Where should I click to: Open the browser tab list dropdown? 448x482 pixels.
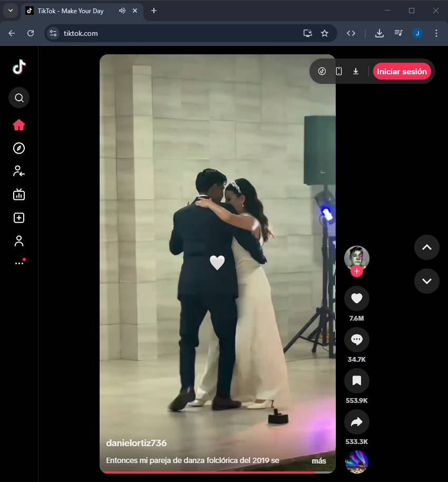pos(10,11)
